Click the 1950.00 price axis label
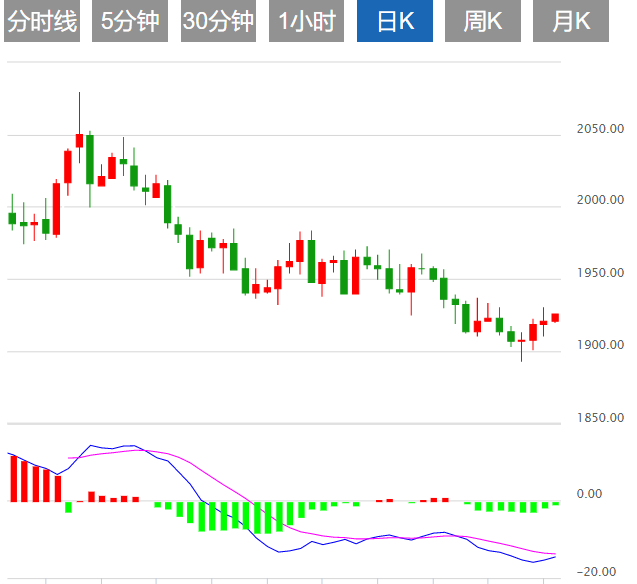 (600, 273)
